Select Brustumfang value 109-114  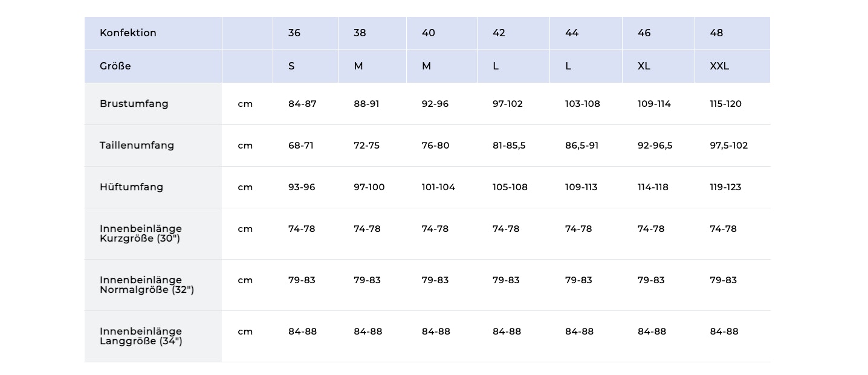(654, 103)
